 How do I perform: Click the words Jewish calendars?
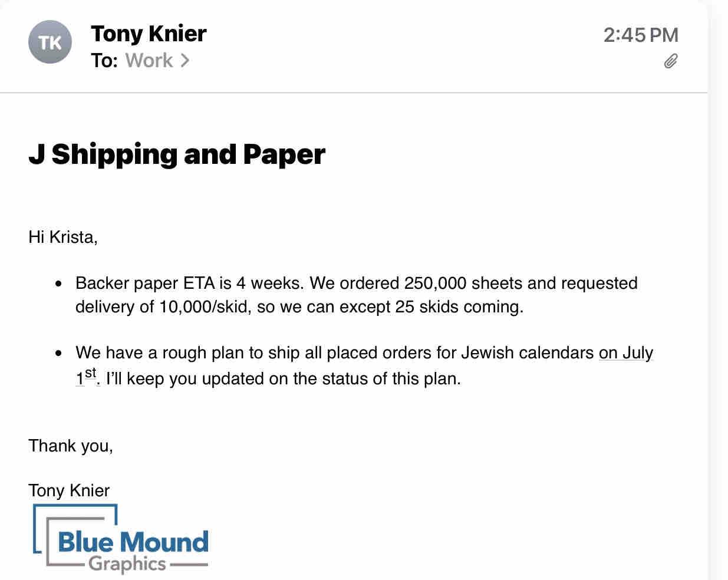(527, 353)
